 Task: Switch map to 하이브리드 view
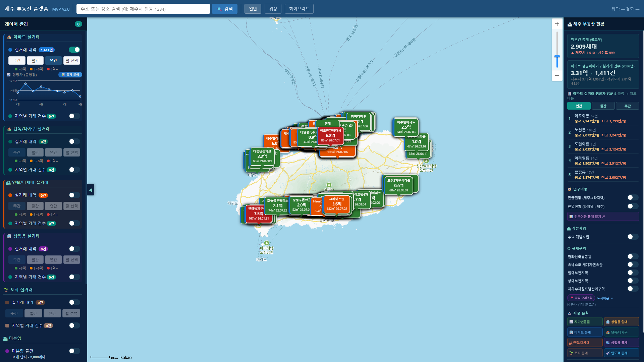click(x=299, y=9)
